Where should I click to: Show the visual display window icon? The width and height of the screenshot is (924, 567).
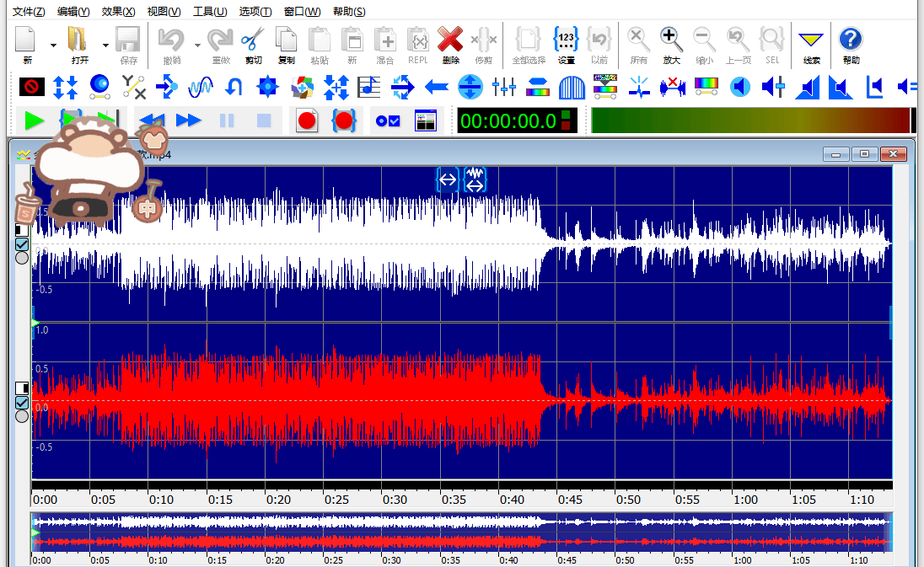(426, 120)
